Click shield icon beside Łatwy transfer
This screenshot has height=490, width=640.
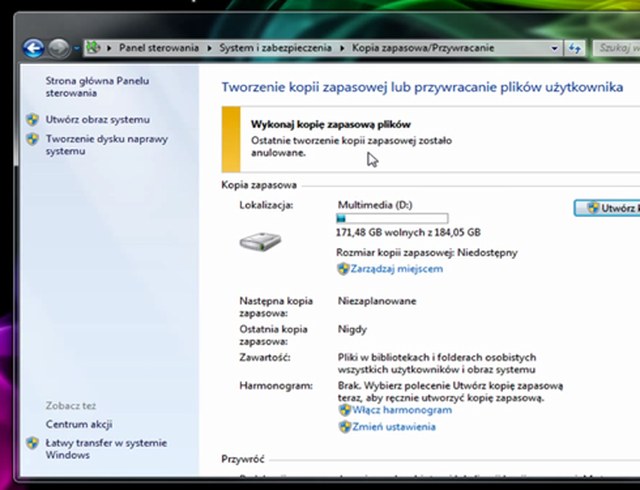tap(33, 443)
